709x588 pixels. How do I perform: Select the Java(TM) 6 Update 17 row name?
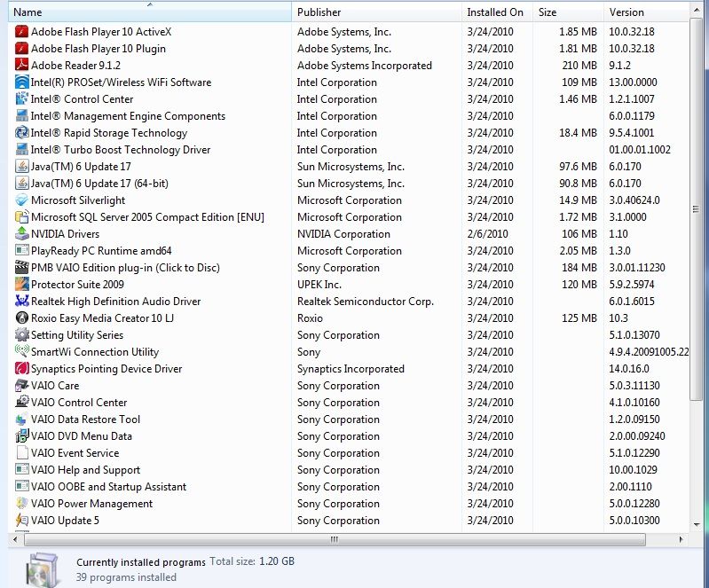(x=81, y=167)
